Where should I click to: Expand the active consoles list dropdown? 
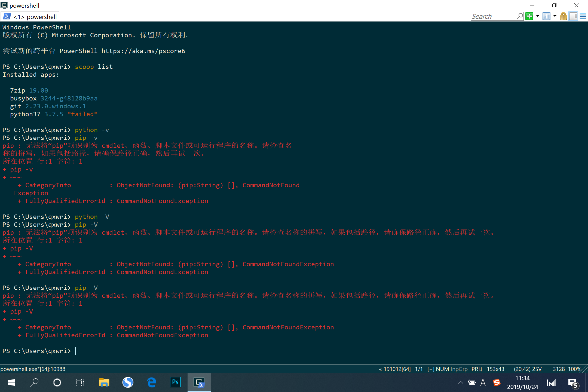(555, 16)
